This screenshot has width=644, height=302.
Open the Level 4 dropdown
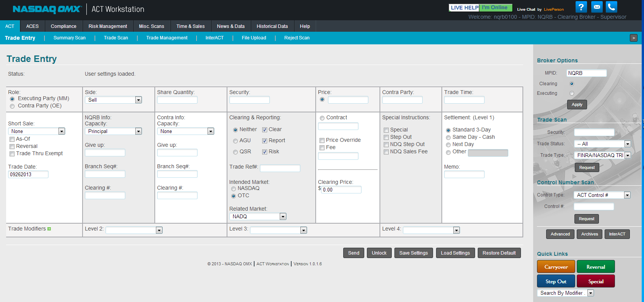[431, 230]
